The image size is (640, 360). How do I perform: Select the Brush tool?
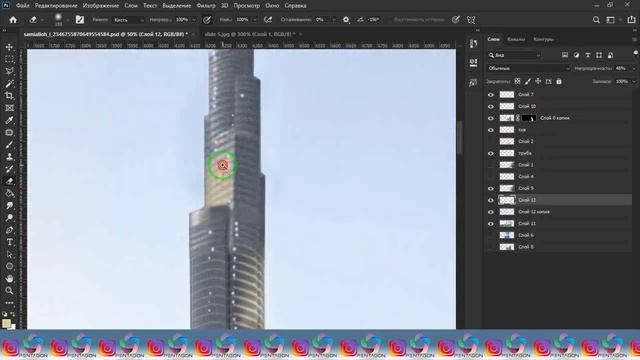click(x=9, y=145)
